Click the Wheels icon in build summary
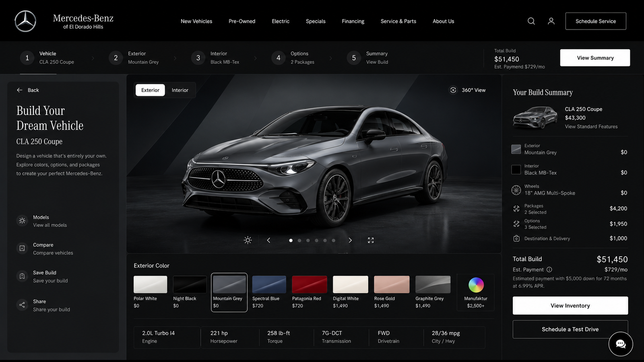The height and width of the screenshot is (362, 644). click(516, 190)
